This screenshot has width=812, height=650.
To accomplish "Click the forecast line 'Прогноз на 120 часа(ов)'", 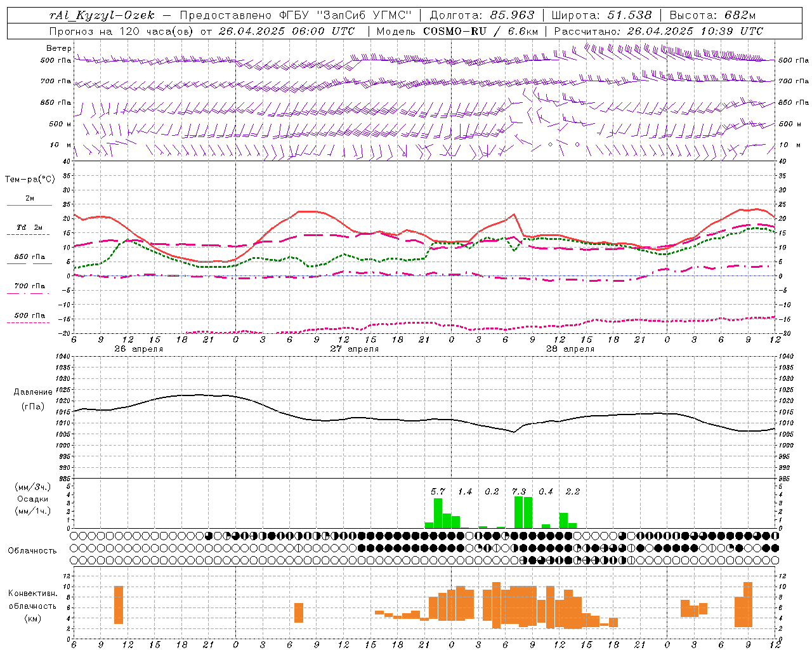I will [122, 31].
